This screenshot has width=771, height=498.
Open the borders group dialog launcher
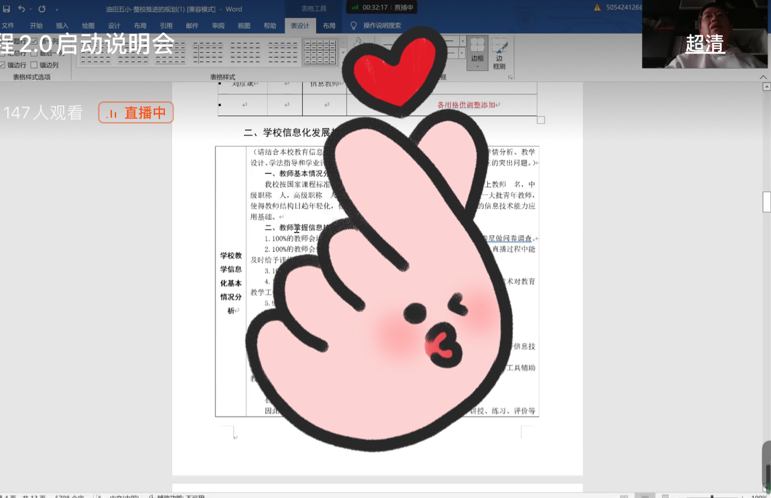tap(510, 77)
